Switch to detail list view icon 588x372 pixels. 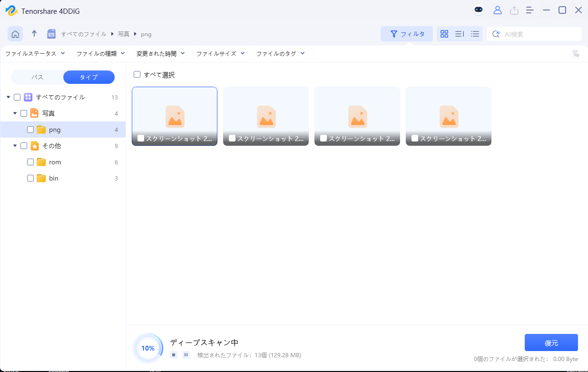460,34
